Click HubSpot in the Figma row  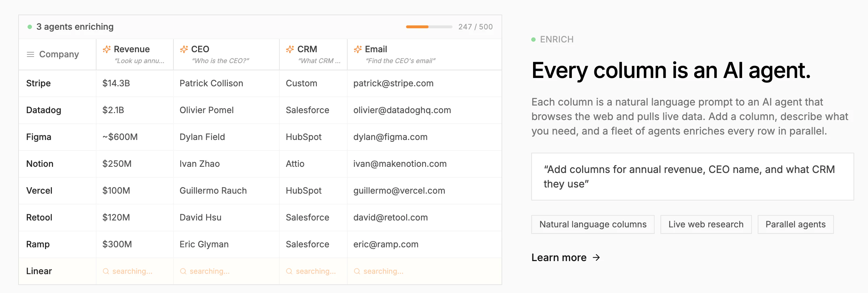point(304,137)
